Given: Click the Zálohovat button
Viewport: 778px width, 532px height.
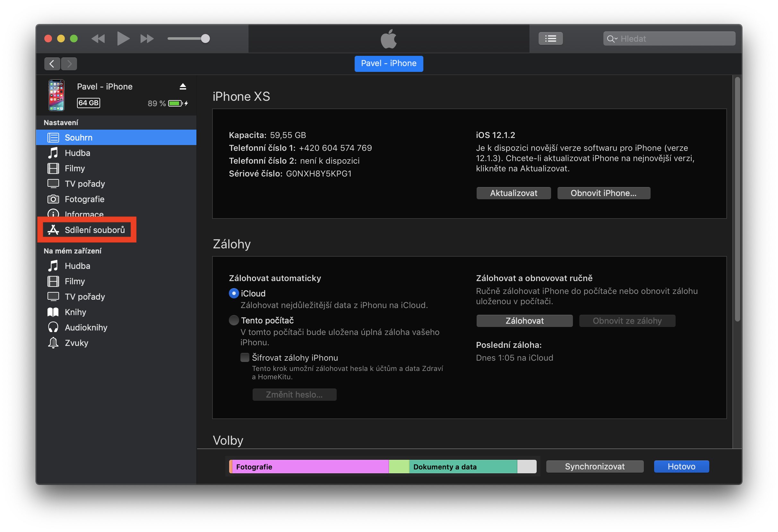Looking at the screenshot, I should [x=524, y=321].
